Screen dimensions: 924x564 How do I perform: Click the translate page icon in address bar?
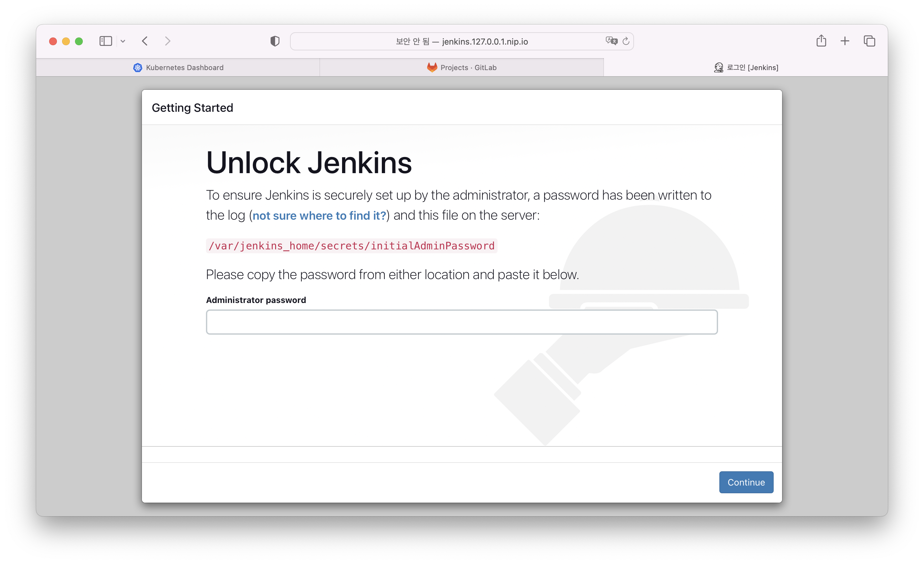(x=611, y=41)
